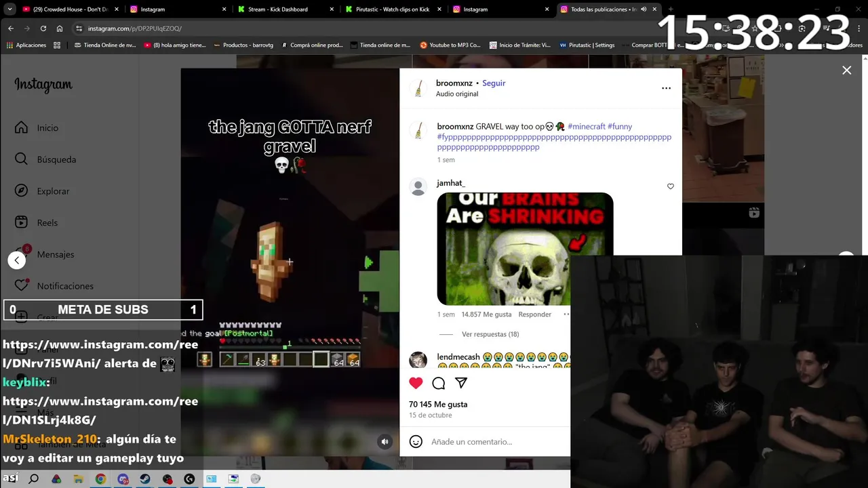Click the Instagram logo

(x=43, y=85)
